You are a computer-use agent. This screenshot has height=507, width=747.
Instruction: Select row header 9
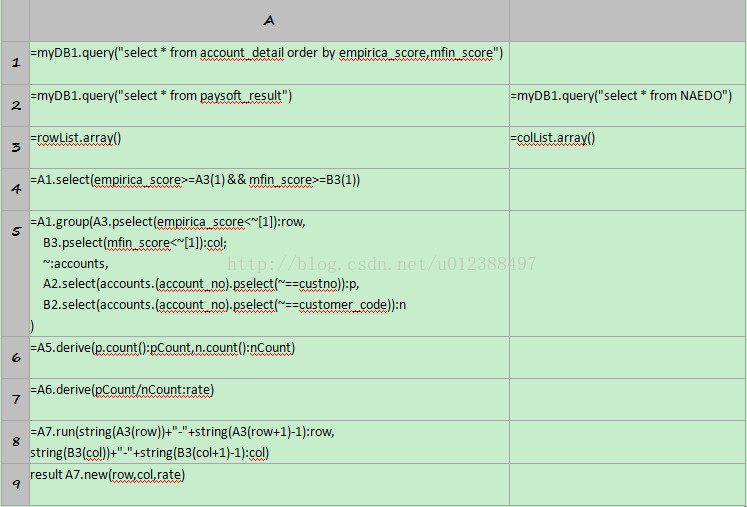(x=15, y=484)
